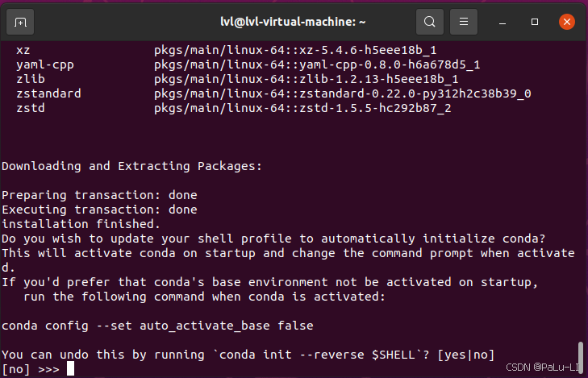Click the 'Downloading and Extracting Packages:' line
Viewport: 588px width, 378px height.
[x=131, y=166]
